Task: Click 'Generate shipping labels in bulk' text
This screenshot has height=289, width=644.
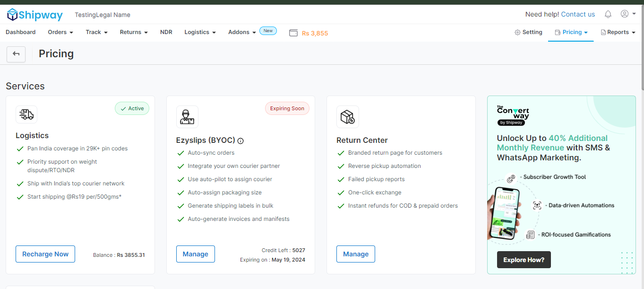Action: click(231, 206)
